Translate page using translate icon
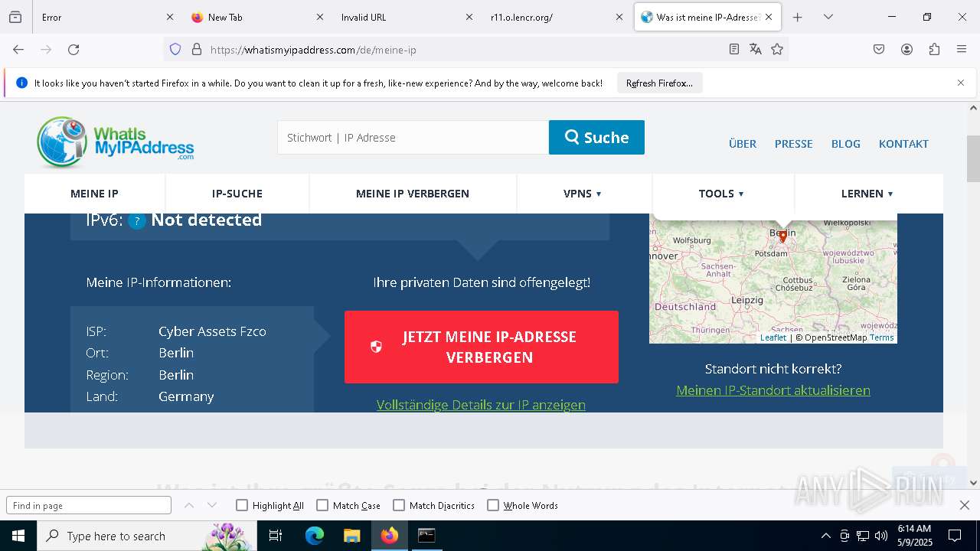 coord(756,50)
